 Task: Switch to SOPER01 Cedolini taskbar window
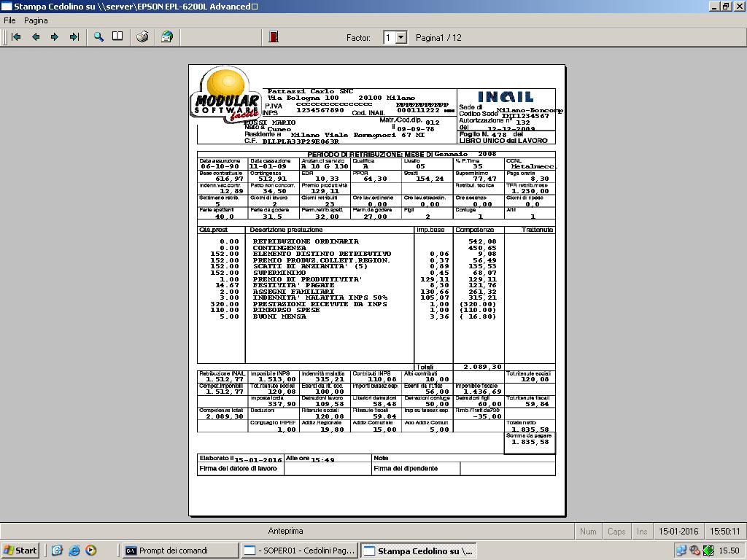[299, 551]
